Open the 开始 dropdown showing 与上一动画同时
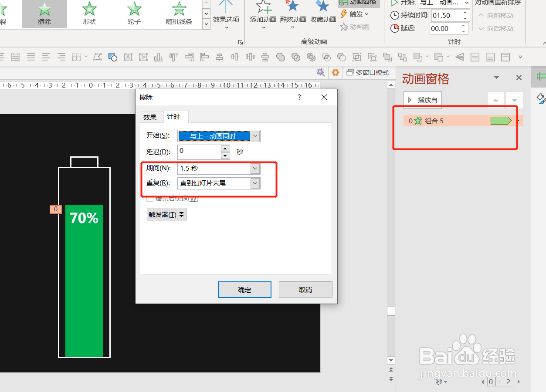Viewport: 546px width, 392px height. pos(255,135)
